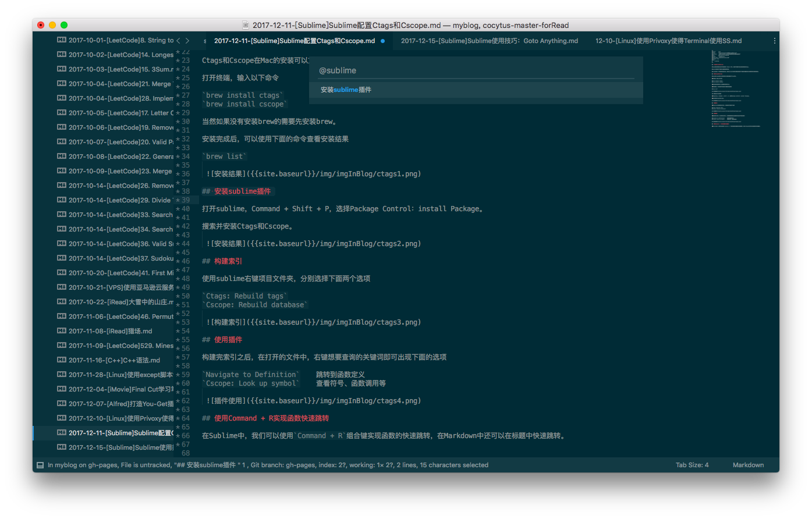Click the Markdown icon beside LeetCode 20. Valid P
The height and width of the screenshot is (519, 812).
coord(61,142)
